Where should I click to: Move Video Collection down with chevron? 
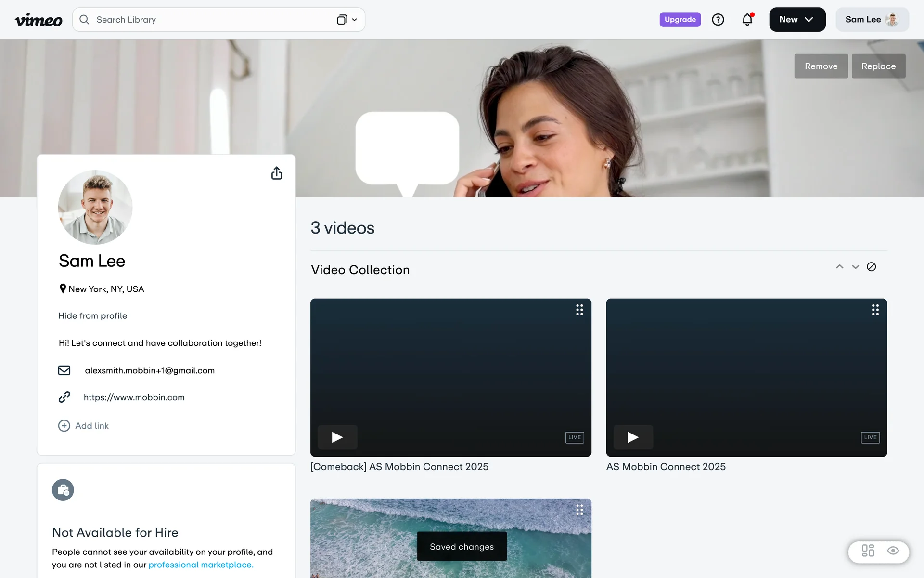pyautogui.click(x=855, y=267)
